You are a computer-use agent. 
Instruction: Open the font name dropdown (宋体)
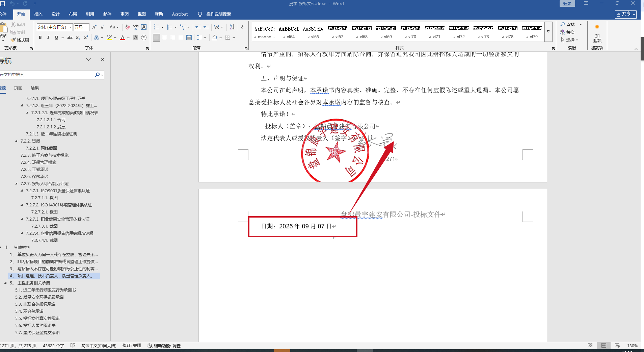tap(71, 27)
